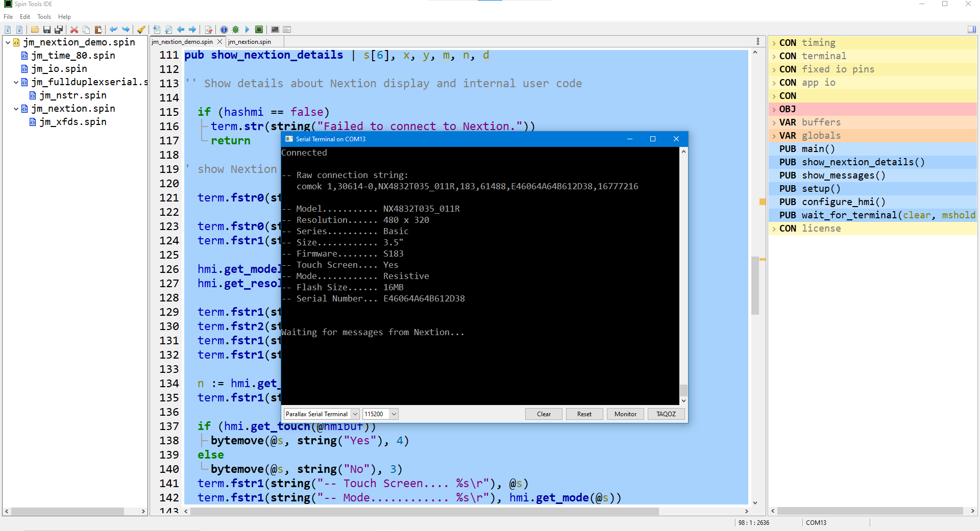Screen dimensions: 980x531
Task: Click the Undo arrow icon
Action: (x=113, y=30)
